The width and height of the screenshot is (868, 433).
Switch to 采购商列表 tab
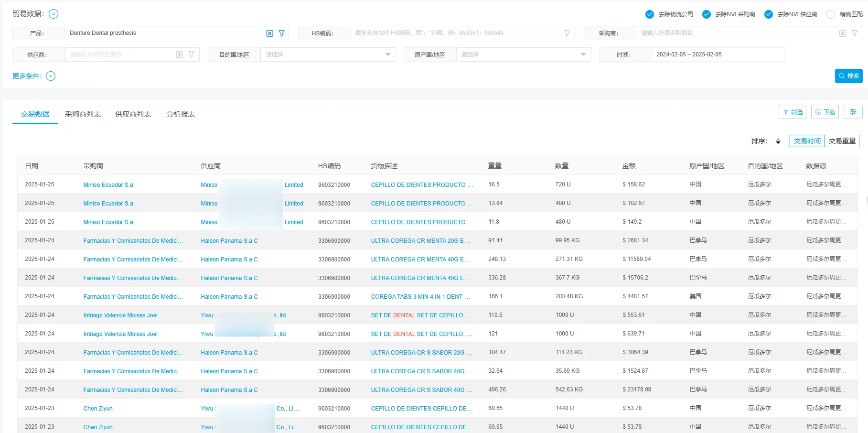(x=83, y=114)
